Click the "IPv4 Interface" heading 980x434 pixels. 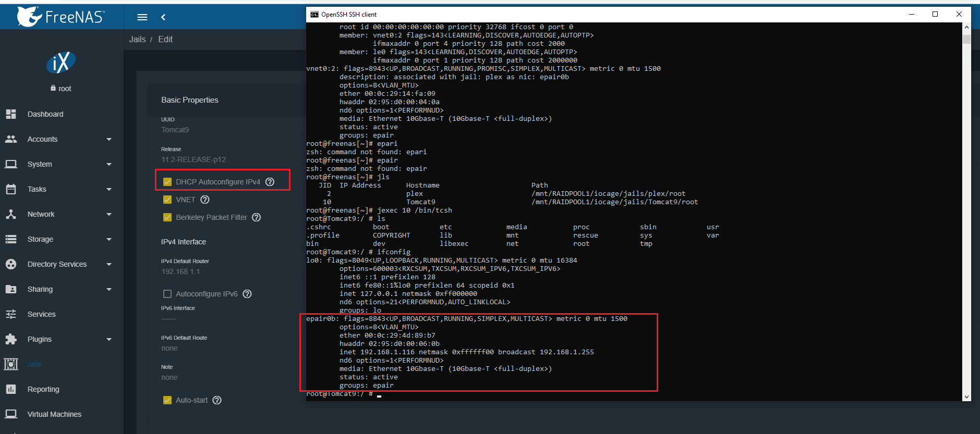pos(184,242)
